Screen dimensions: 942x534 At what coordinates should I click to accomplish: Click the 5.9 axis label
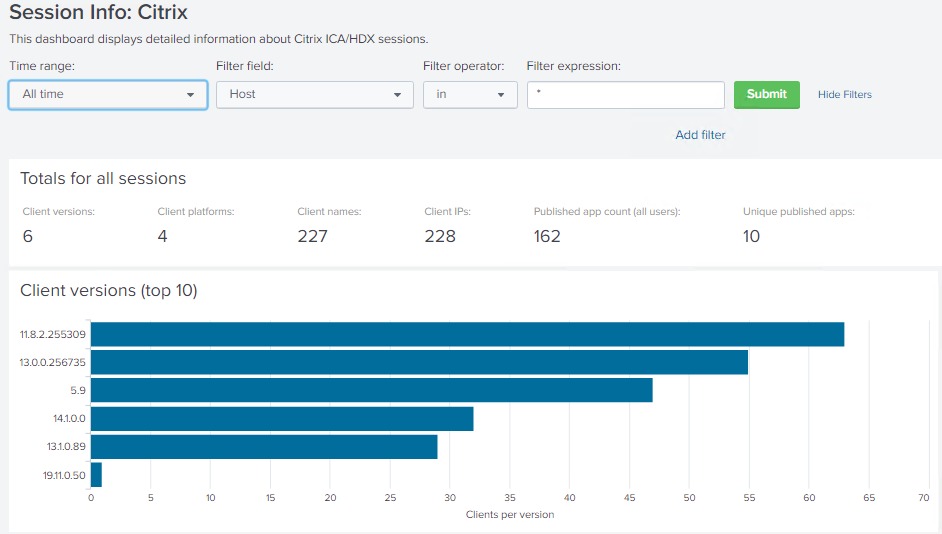pyautogui.click(x=78, y=390)
